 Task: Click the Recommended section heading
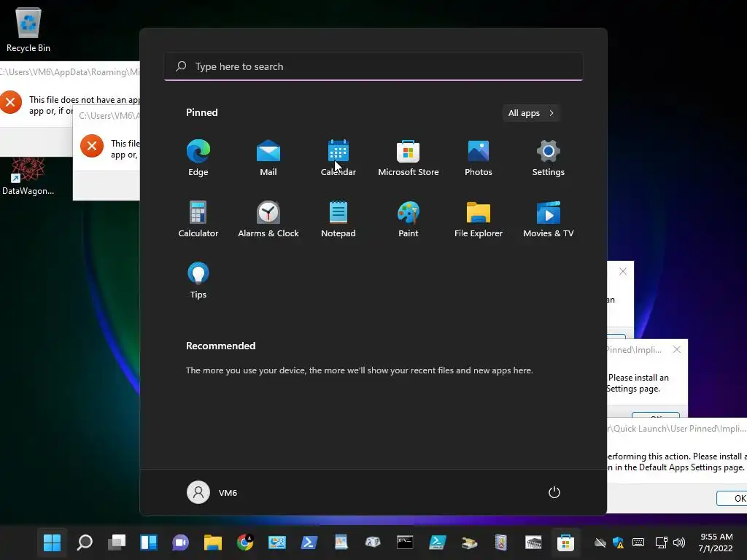[x=220, y=346]
